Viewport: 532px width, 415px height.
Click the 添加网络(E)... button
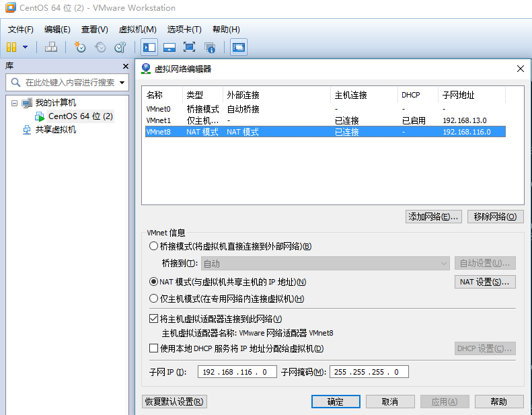(433, 217)
